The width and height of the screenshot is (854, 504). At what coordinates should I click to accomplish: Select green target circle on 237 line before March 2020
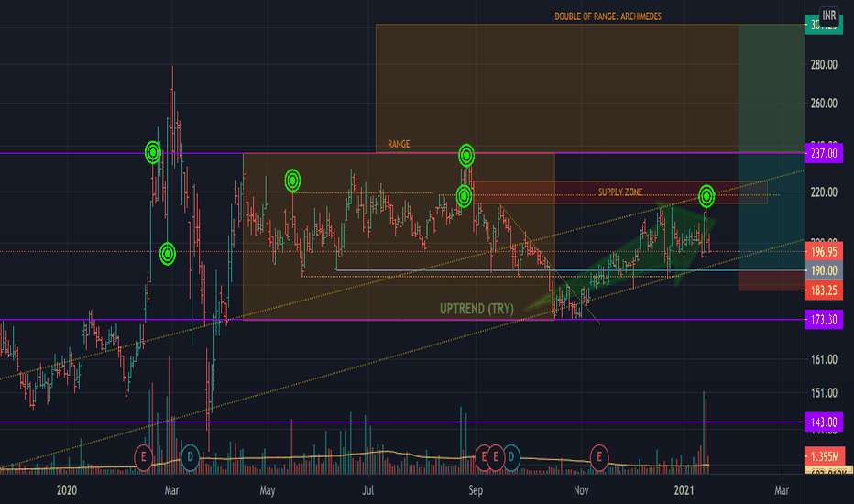(153, 152)
